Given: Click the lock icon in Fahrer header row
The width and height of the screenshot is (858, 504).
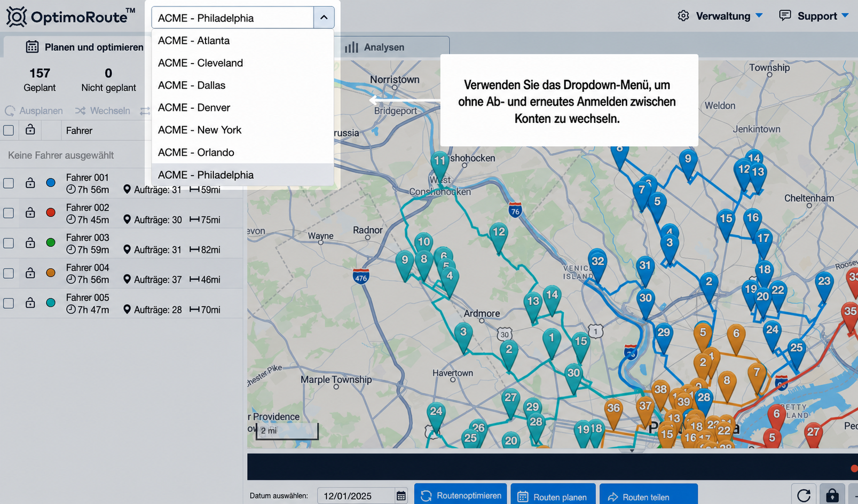Looking at the screenshot, I should [x=30, y=130].
